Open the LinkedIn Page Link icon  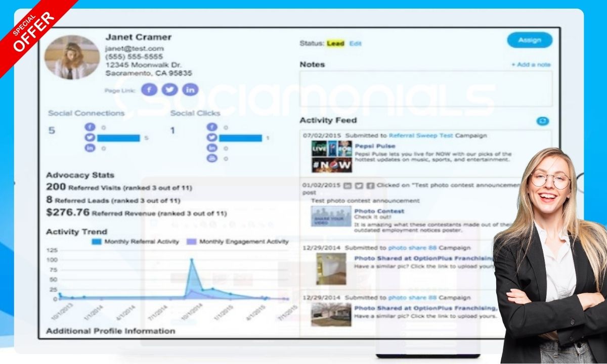(x=190, y=90)
